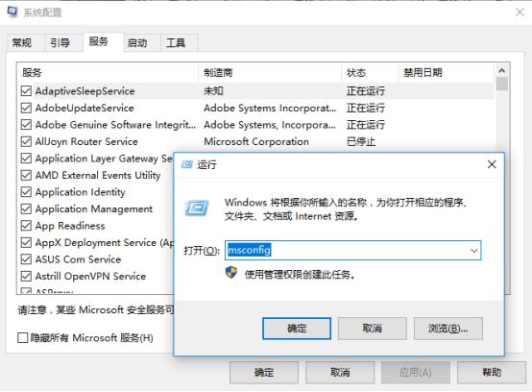Screen dimensions: 532x392
Task: Close the Run dialog
Action: (492, 164)
